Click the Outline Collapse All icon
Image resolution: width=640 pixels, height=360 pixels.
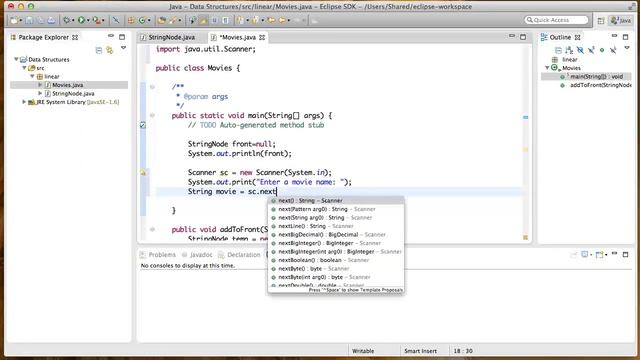(558, 50)
